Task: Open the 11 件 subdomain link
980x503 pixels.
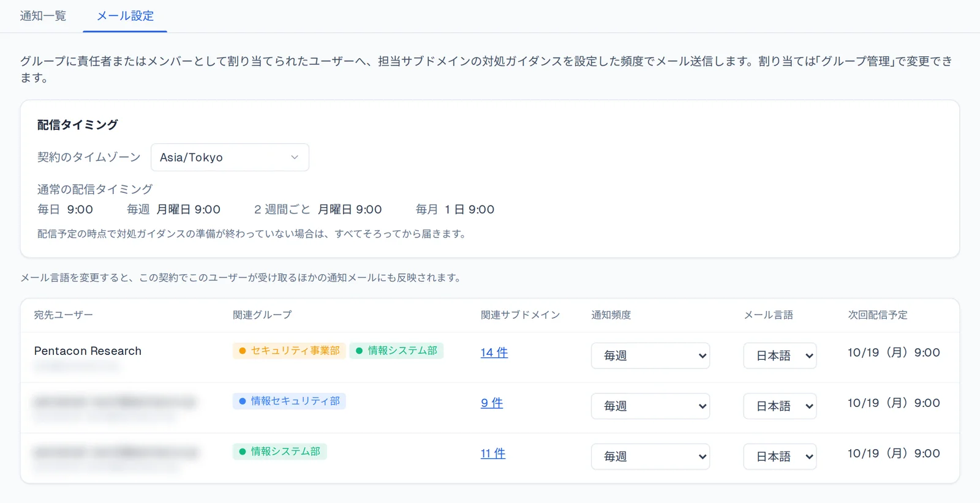Action: [x=493, y=453]
